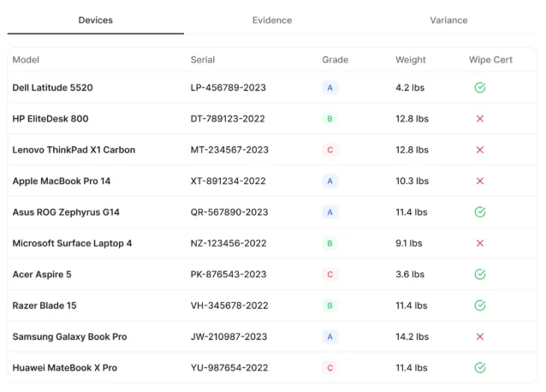Click serial NZ-123456-2022
Viewport: 546px width, 392px height.
click(x=228, y=243)
